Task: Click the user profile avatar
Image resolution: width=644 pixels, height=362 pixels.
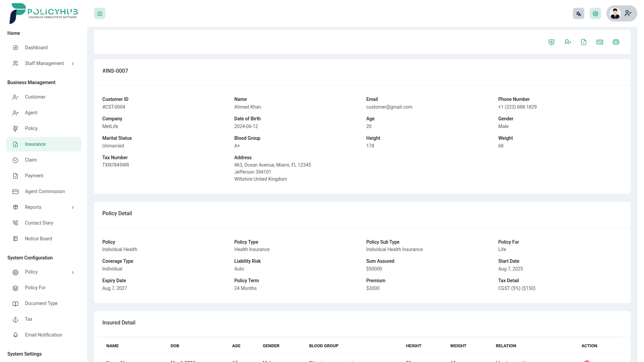Action: click(x=615, y=13)
